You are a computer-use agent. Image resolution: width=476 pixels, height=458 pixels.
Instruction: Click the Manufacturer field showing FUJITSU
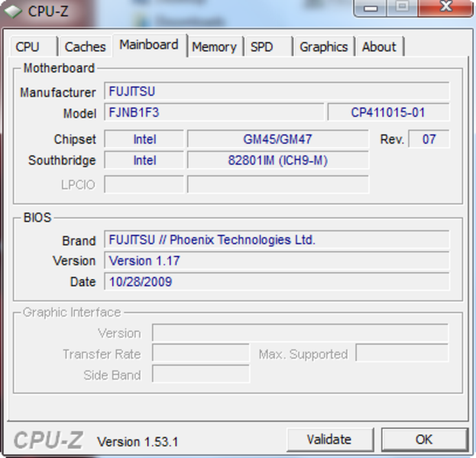[277, 92]
